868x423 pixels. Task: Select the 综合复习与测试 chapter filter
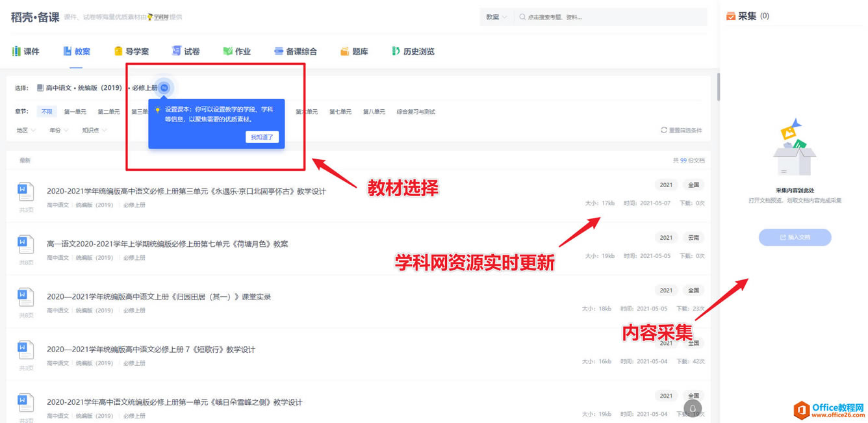click(416, 112)
